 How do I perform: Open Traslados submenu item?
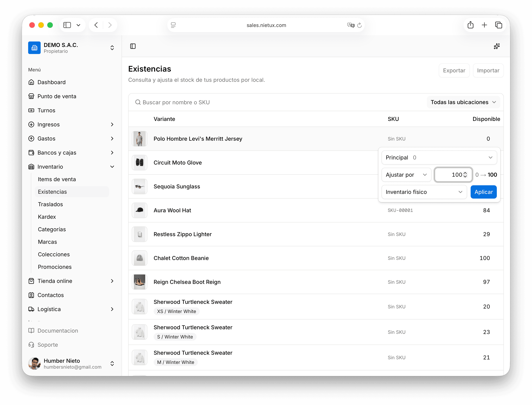pyautogui.click(x=72, y=204)
